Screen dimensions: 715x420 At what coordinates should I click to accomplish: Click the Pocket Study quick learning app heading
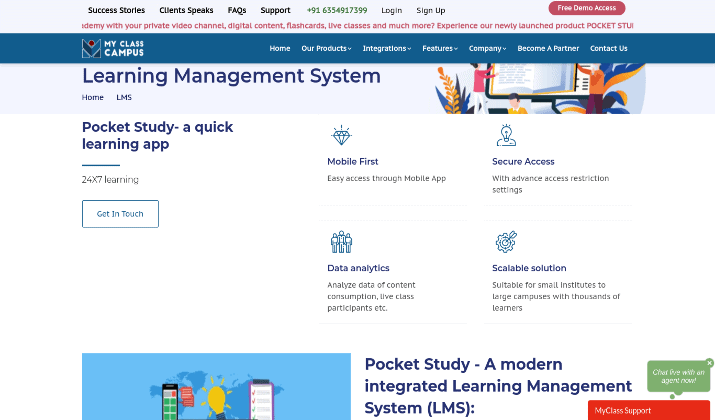tap(157, 135)
